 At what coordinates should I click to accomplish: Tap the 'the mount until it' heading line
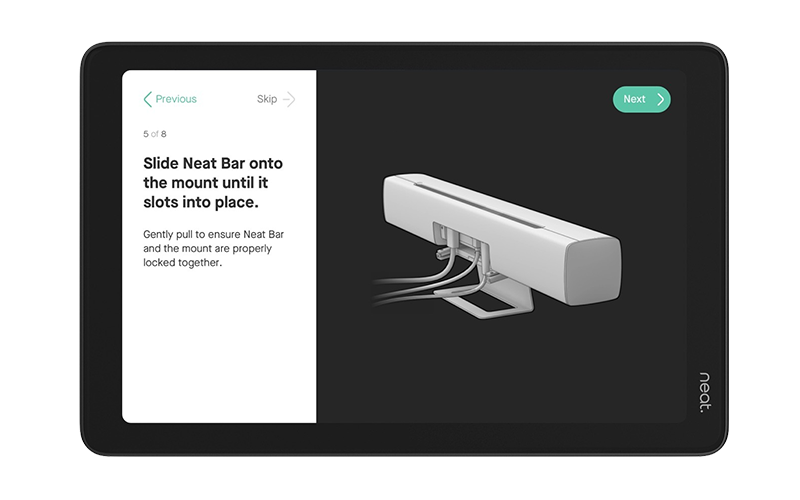click(x=204, y=183)
